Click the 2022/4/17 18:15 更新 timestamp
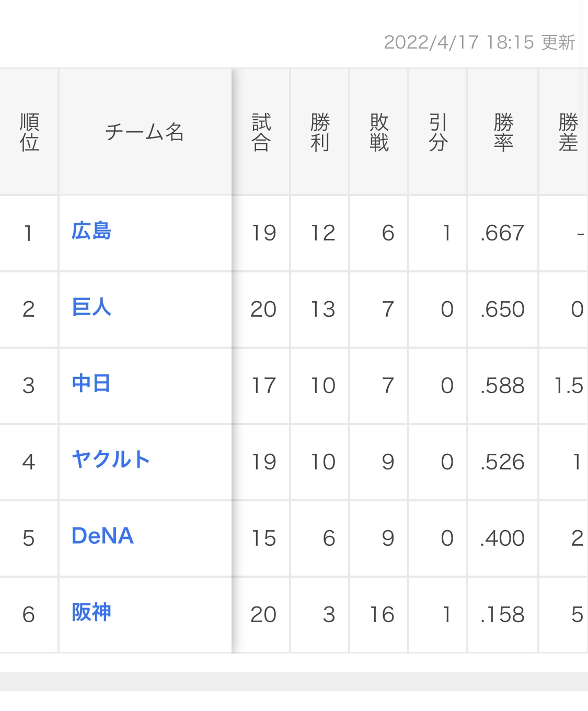This screenshot has width=588, height=711. coord(479,42)
